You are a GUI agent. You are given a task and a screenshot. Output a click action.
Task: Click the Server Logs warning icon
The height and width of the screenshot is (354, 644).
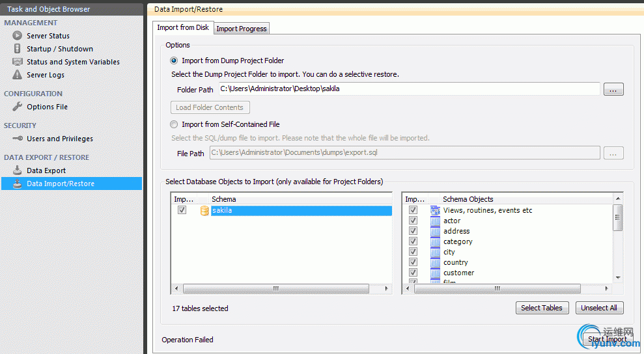click(x=18, y=75)
